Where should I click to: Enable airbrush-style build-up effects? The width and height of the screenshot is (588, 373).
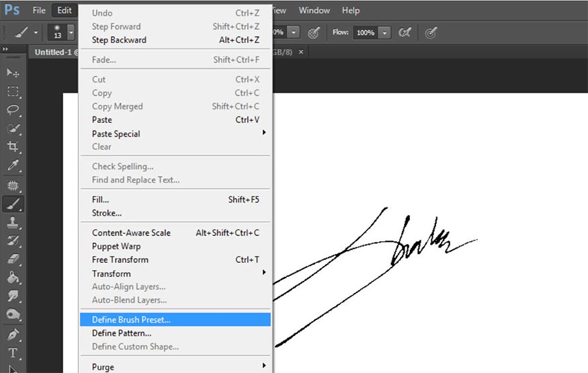coord(405,33)
